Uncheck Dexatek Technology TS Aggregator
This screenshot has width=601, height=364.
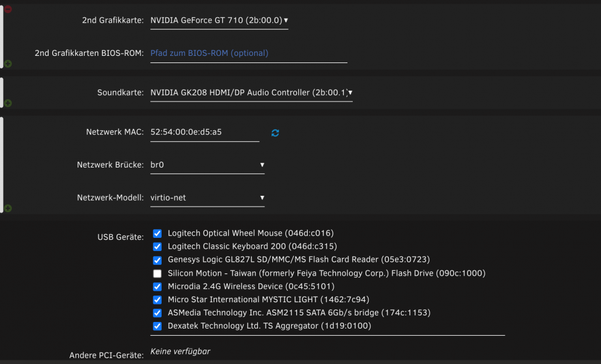[157, 326]
